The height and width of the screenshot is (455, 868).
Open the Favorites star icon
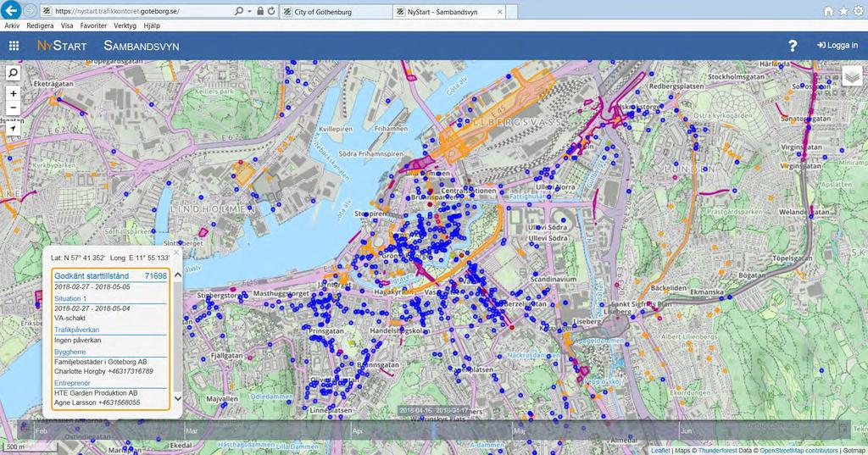pos(843,11)
